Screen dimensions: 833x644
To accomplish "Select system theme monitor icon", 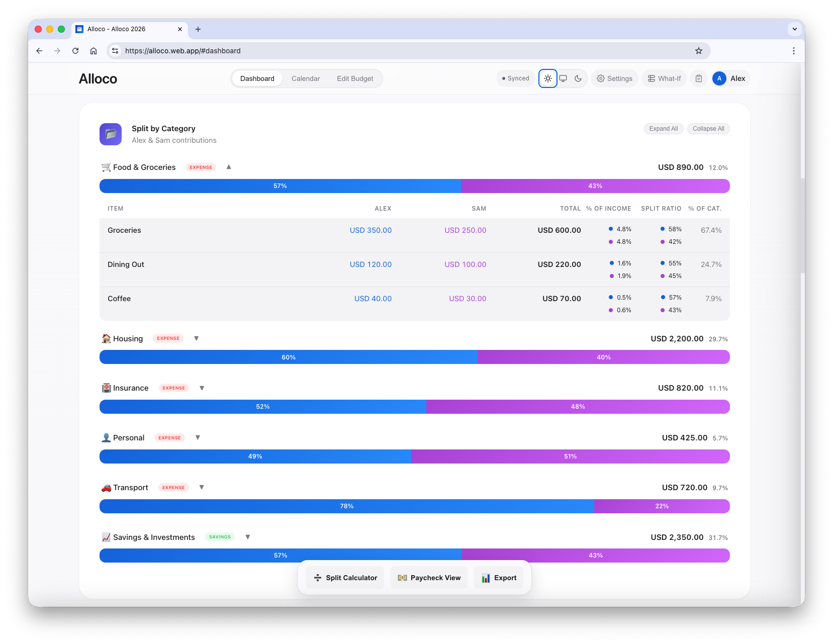I will click(x=563, y=78).
